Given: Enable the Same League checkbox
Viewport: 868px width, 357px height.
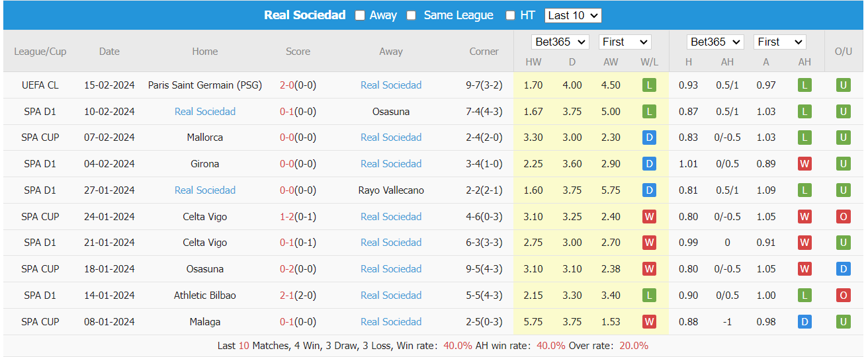Looking at the screenshot, I should pos(412,15).
